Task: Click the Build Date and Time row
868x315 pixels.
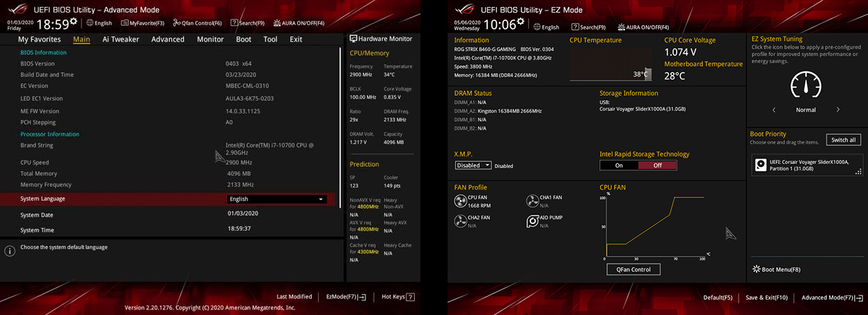Action: point(170,75)
